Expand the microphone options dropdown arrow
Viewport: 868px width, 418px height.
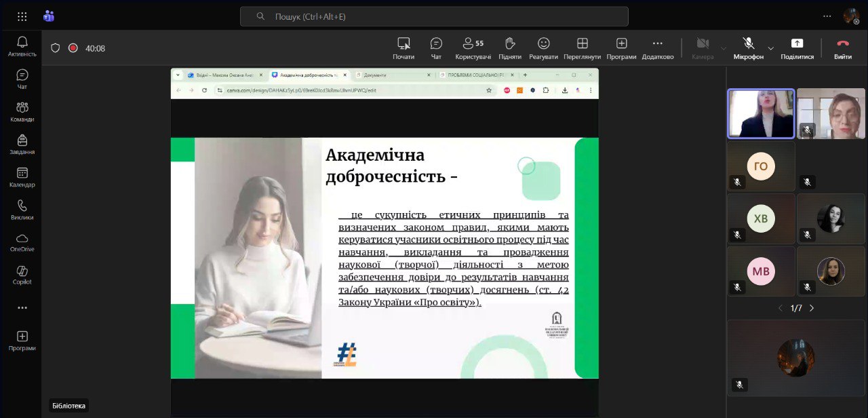tap(770, 48)
